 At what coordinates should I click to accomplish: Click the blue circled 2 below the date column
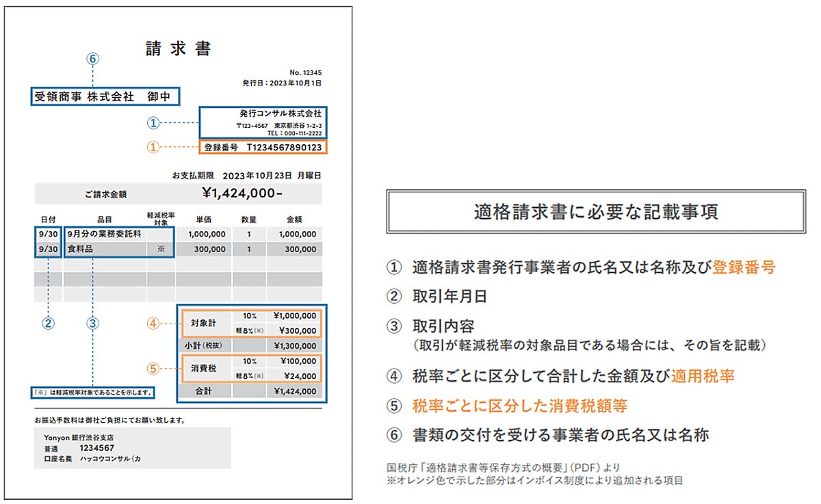49,322
